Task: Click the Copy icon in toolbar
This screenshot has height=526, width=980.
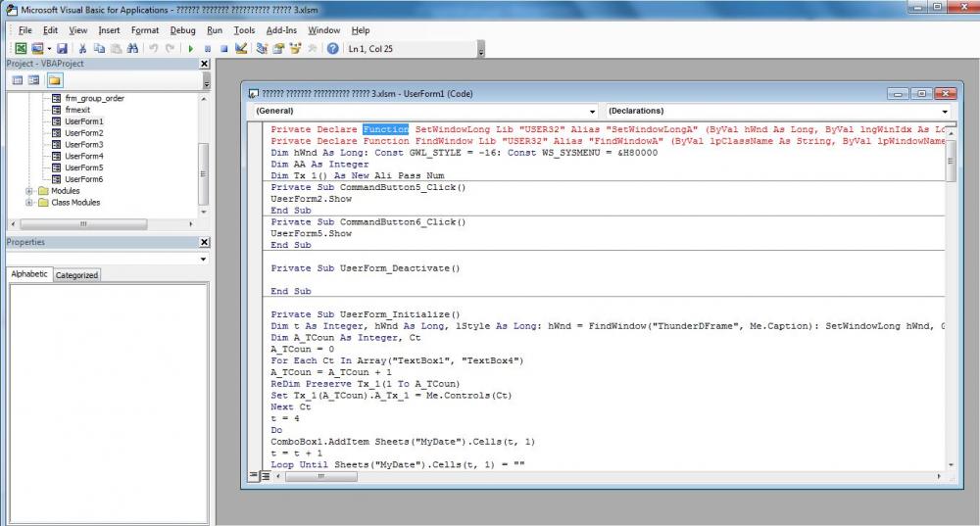Action: pyautogui.click(x=99, y=48)
